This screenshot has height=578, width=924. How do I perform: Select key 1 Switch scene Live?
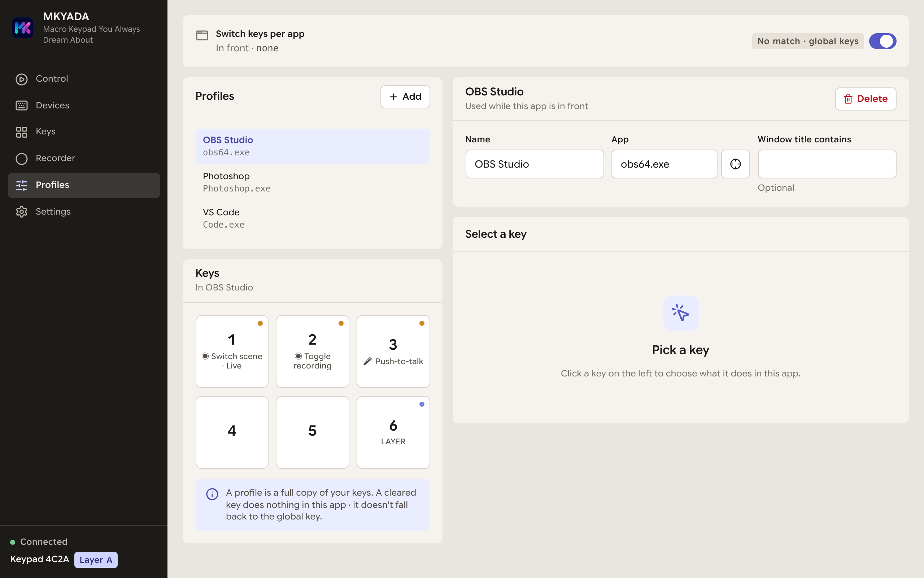(232, 351)
